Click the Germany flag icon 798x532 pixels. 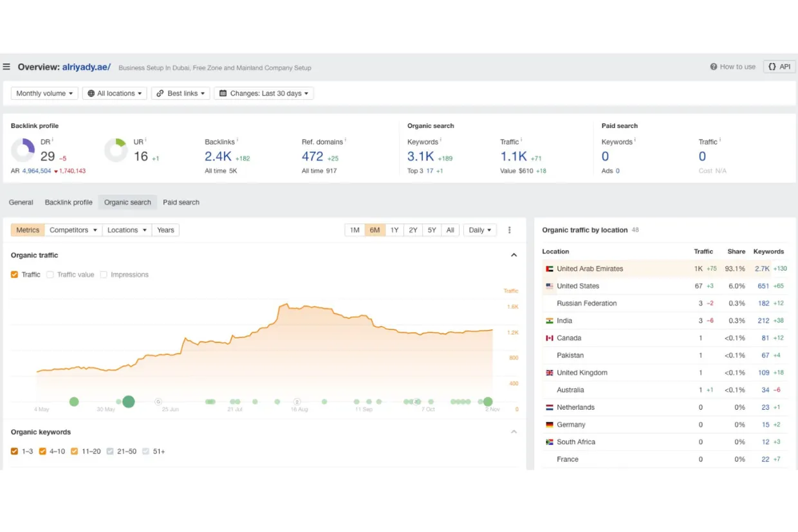click(550, 425)
